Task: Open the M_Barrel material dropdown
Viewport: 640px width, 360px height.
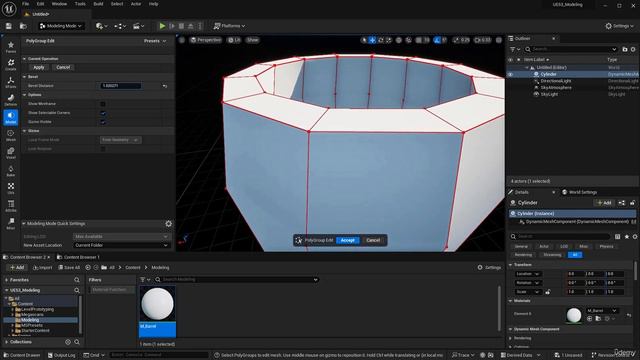Action: 602,310
